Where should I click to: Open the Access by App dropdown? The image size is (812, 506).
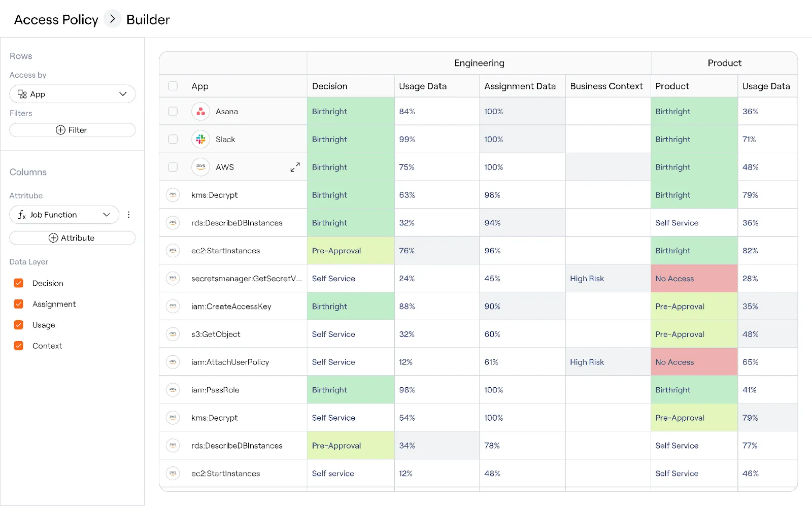click(x=73, y=94)
